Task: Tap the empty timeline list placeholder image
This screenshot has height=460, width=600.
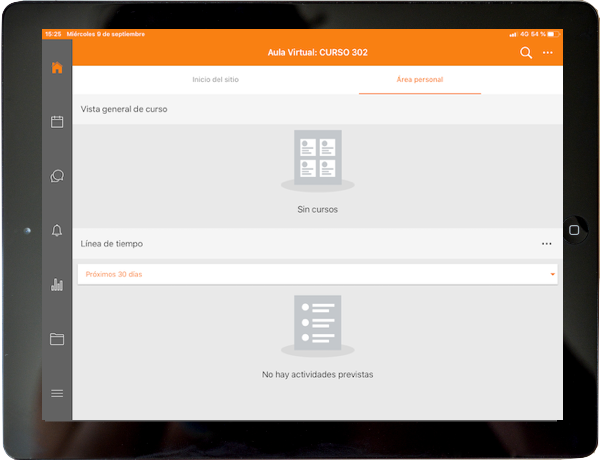Action: click(318, 323)
